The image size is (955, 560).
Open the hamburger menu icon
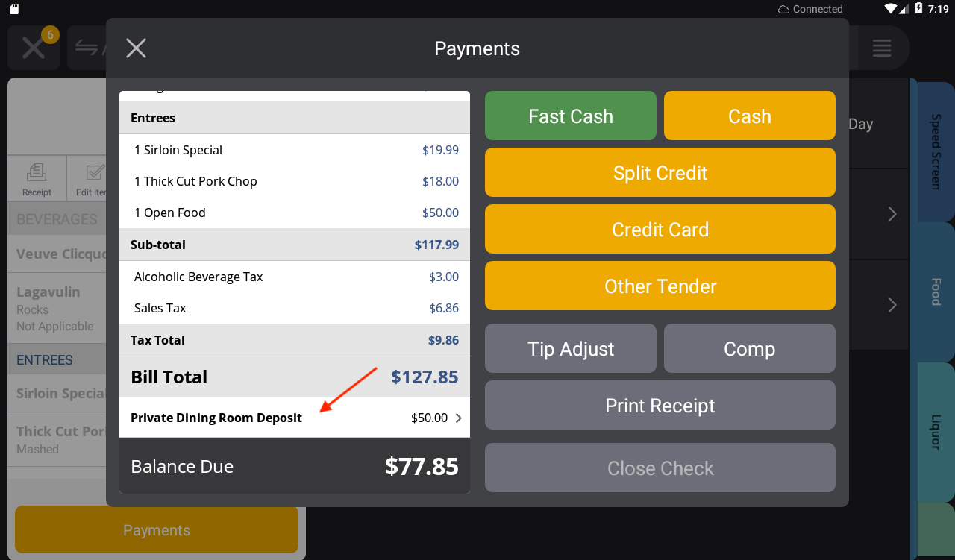tap(882, 48)
